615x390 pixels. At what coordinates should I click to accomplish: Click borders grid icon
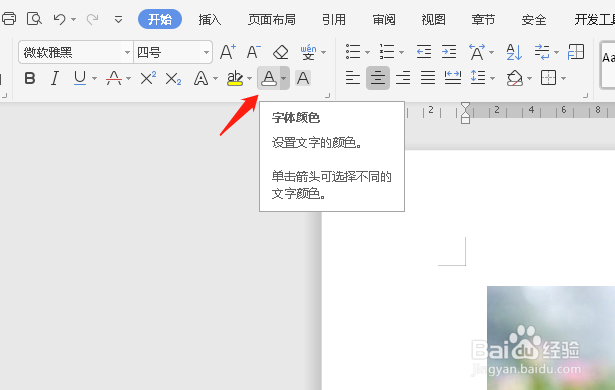tap(548, 78)
